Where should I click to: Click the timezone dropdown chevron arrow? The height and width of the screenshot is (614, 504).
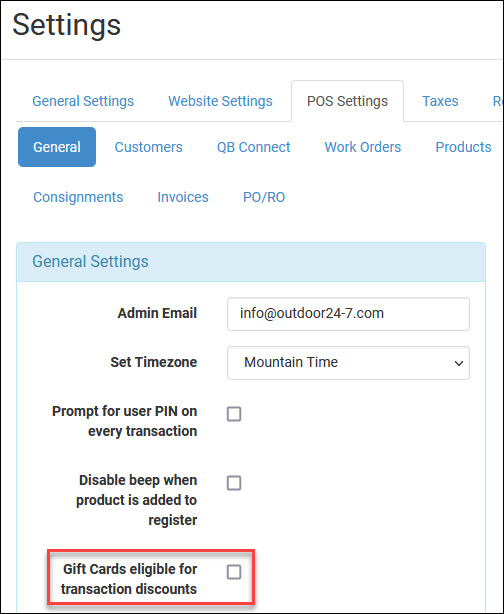(x=459, y=363)
